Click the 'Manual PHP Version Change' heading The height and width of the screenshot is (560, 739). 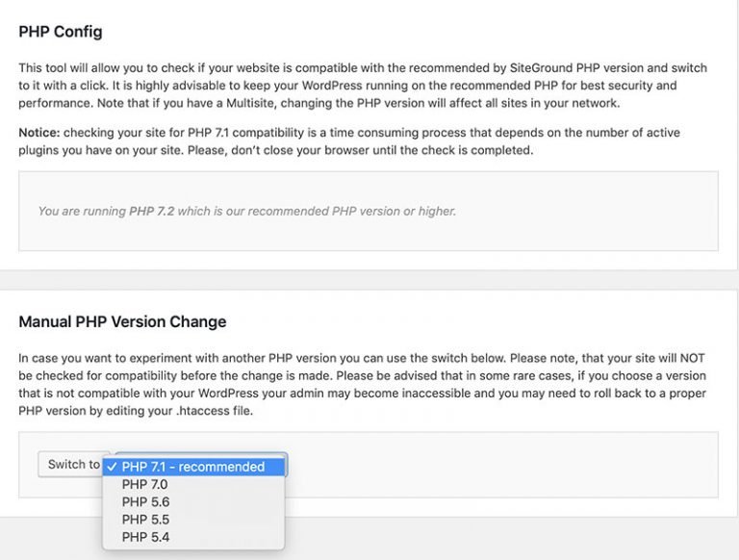[x=122, y=321]
